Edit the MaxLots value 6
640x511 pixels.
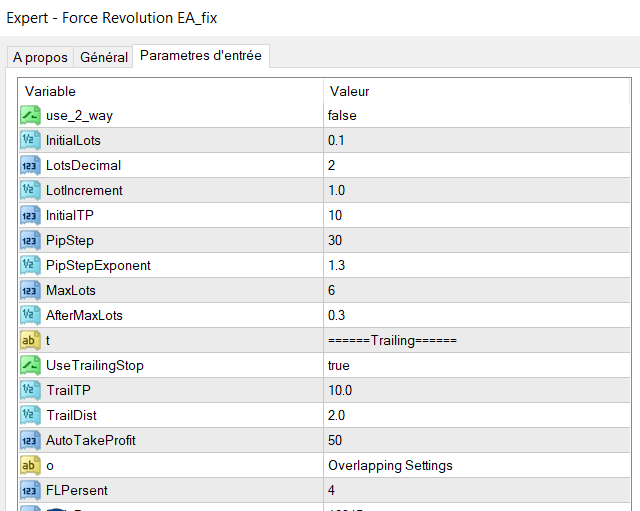coord(332,290)
